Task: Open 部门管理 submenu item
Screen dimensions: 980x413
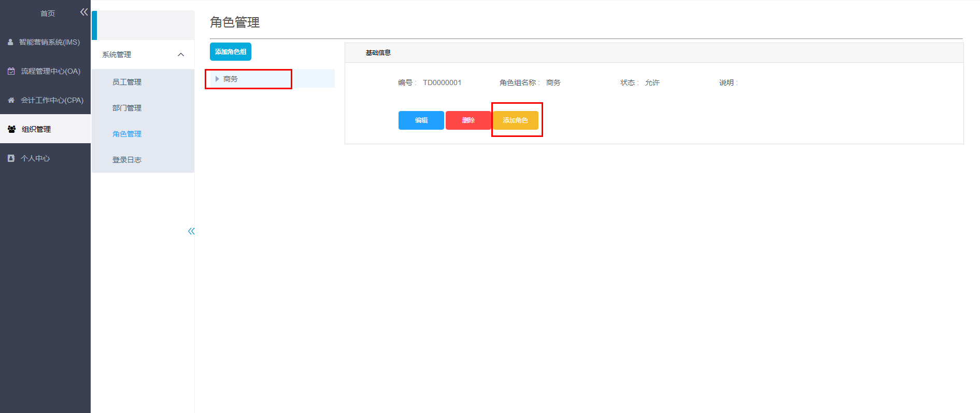Action: pyautogui.click(x=143, y=108)
